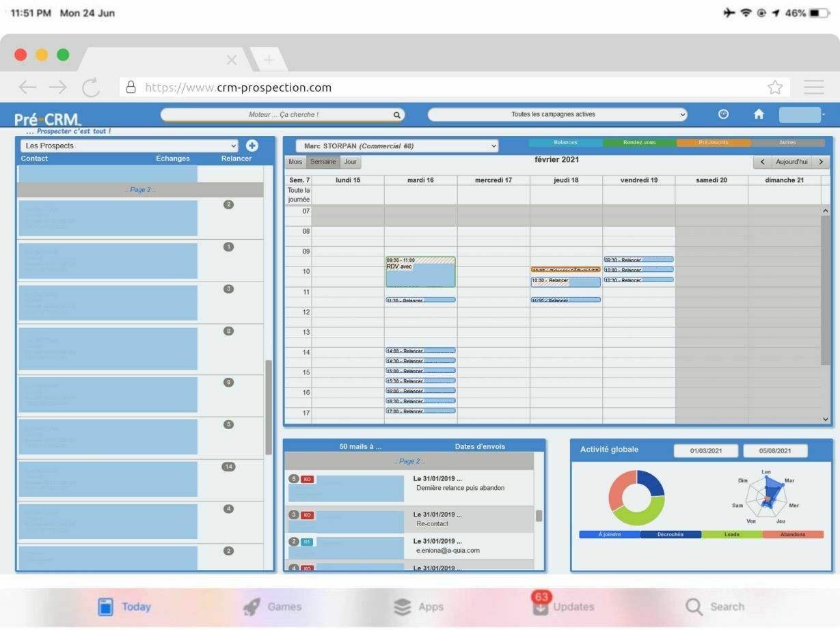Select e.eniona@a-quia.com email text

[448, 551]
